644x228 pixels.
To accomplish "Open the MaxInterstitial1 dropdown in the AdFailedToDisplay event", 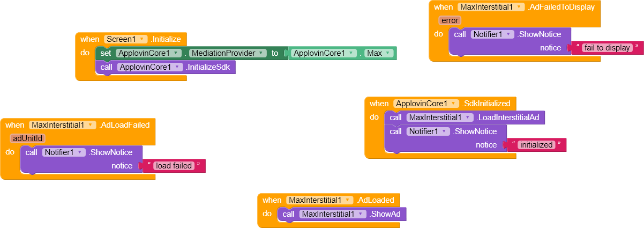I will [491, 7].
